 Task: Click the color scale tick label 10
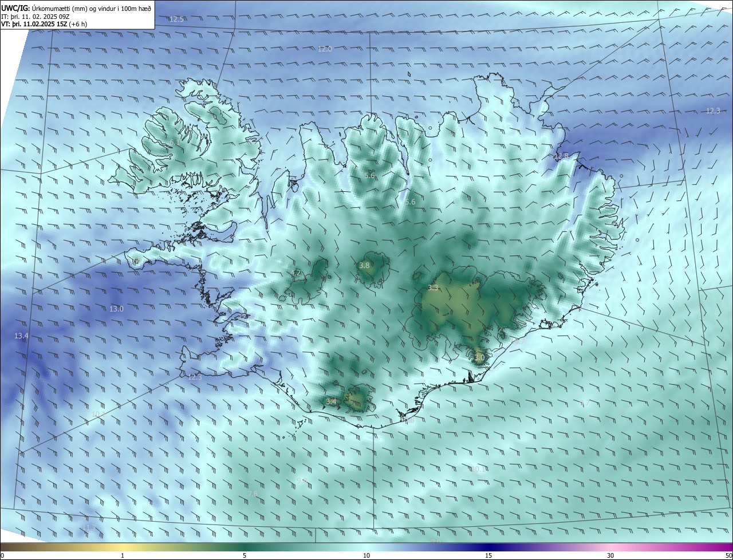click(x=366, y=555)
